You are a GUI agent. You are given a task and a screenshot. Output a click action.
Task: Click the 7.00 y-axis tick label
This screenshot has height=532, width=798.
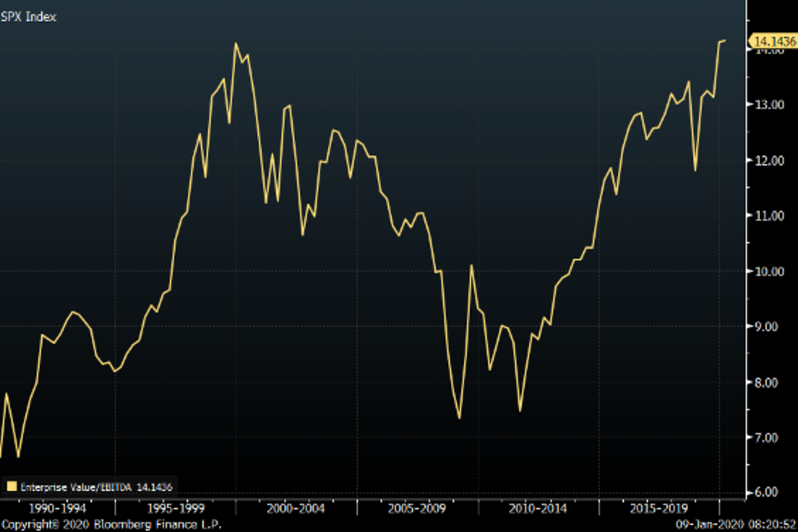click(768, 438)
